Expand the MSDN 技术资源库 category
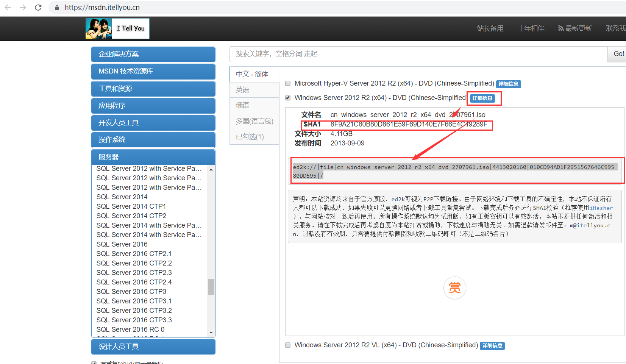The image size is (626, 364). (x=153, y=71)
